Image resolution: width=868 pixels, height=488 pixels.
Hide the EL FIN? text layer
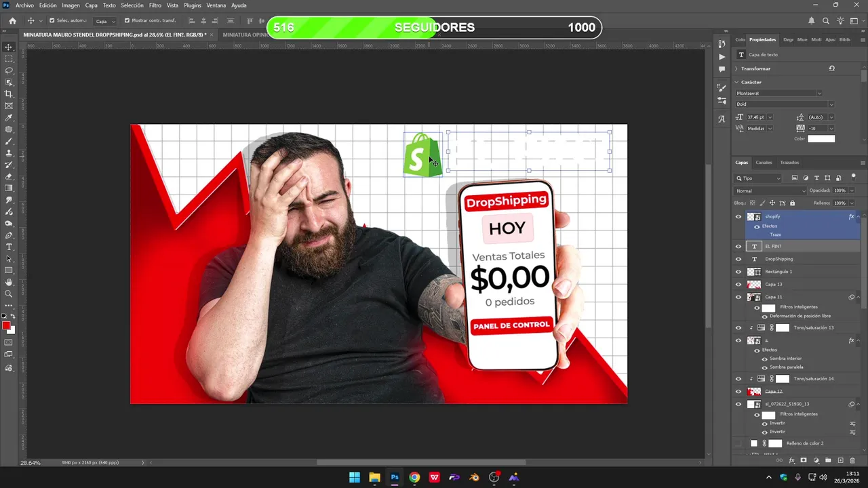pyautogui.click(x=738, y=247)
